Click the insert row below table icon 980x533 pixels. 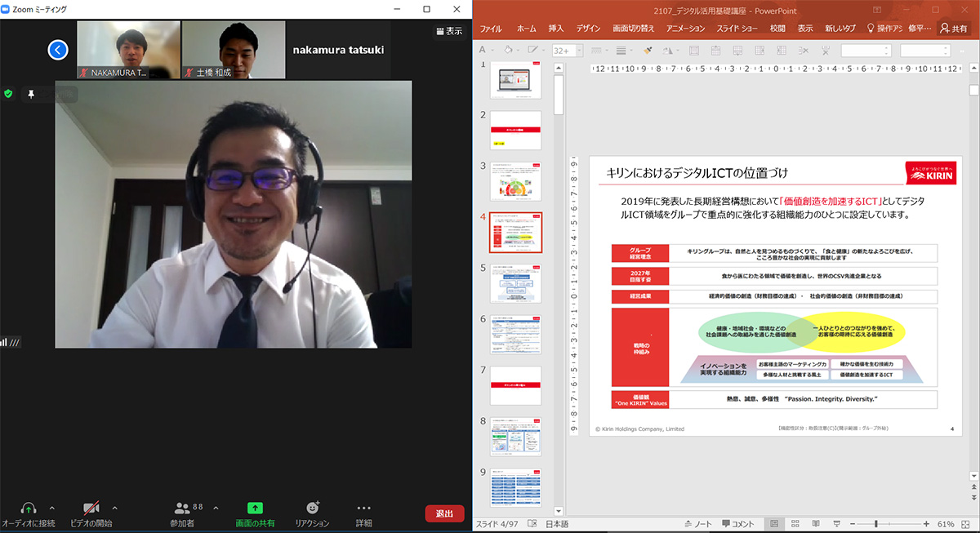(737, 50)
